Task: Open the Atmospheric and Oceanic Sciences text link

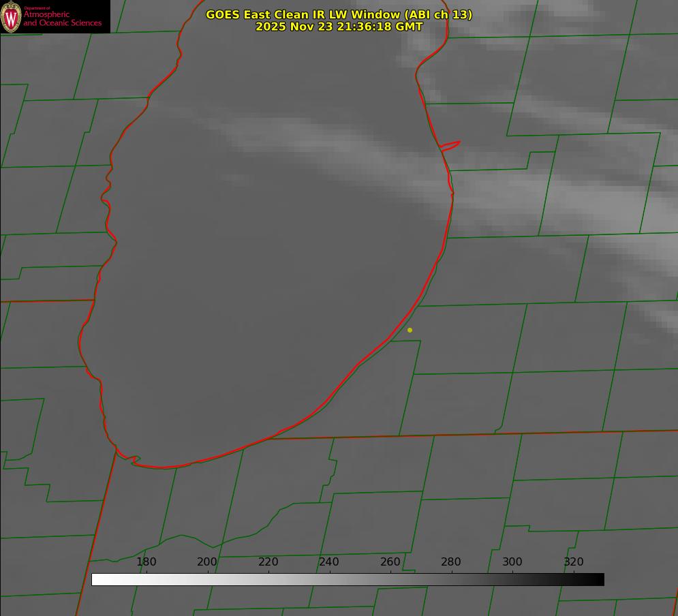Action: pyautogui.click(x=62, y=18)
